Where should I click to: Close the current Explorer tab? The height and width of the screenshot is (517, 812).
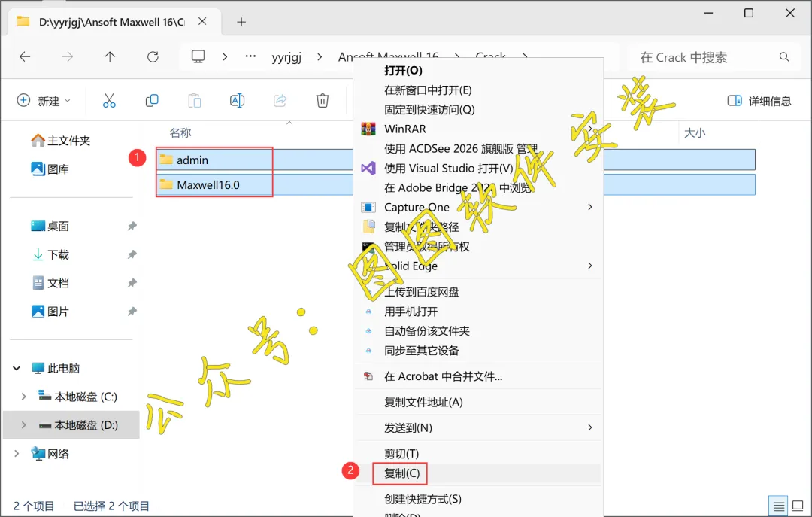[202, 21]
